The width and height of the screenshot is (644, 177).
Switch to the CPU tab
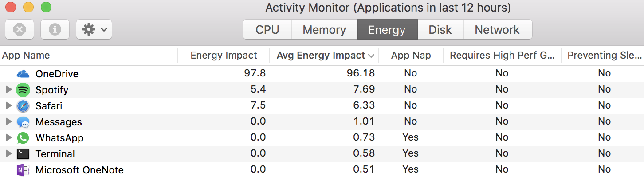coord(267,30)
